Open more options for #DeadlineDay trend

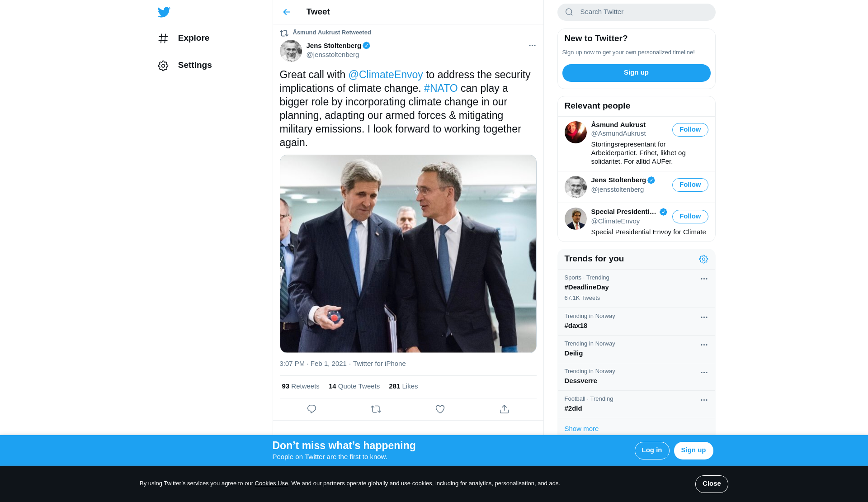(x=704, y=279)
